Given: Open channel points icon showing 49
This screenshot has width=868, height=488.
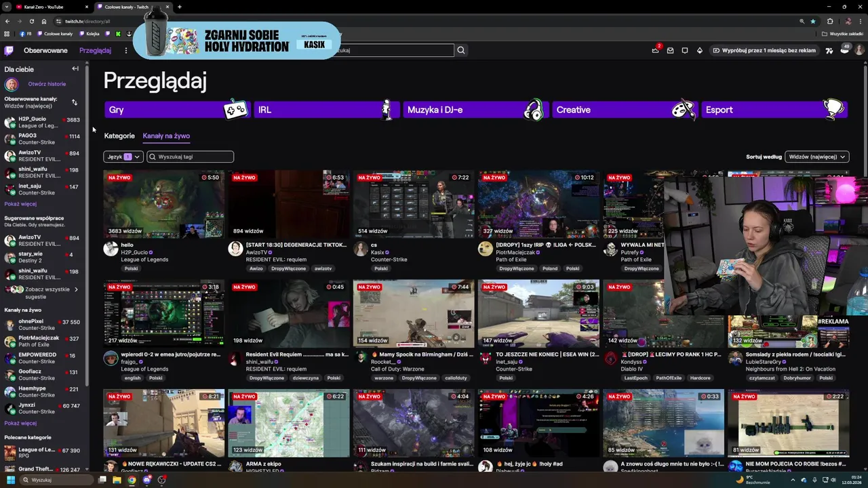Looking at the screenshot, I should 845,49.
